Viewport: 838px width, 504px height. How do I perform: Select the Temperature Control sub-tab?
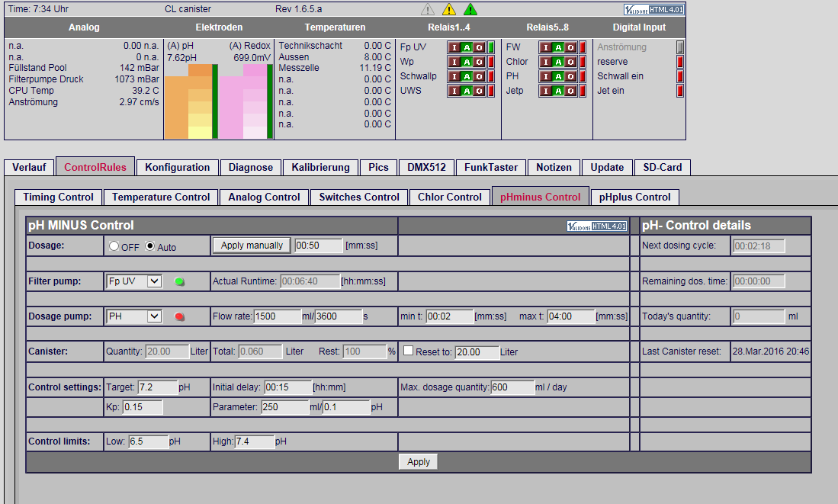161,197
